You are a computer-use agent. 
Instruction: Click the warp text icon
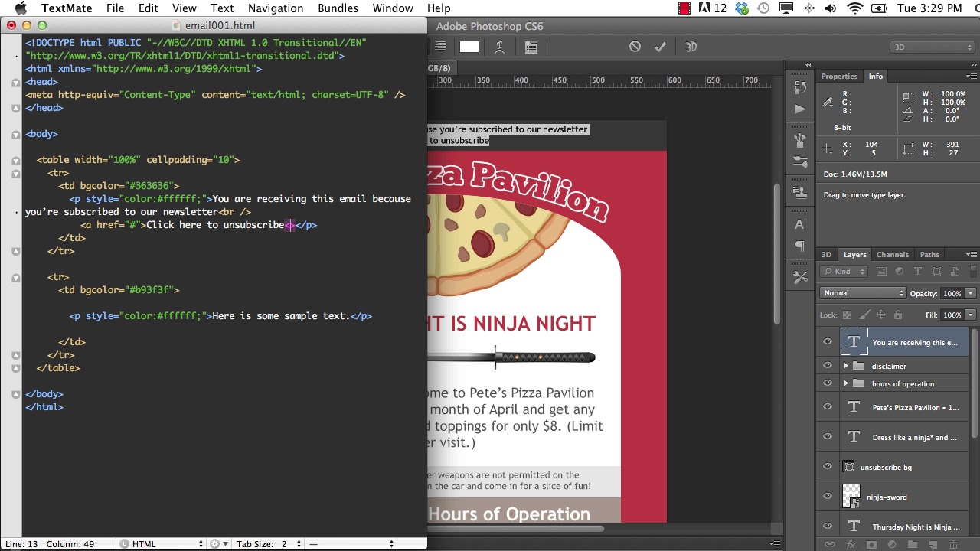coord(499,47)
